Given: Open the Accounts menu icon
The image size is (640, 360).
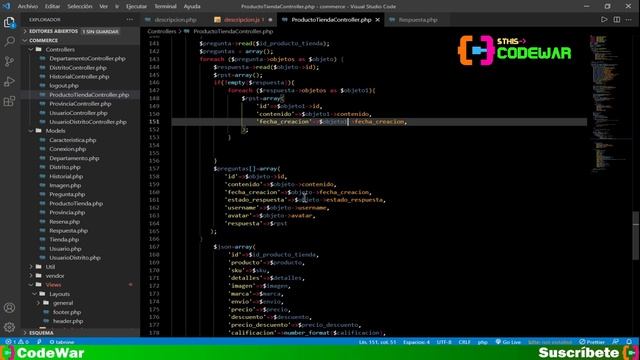Looking at the screenshot, I should (9, 308).
